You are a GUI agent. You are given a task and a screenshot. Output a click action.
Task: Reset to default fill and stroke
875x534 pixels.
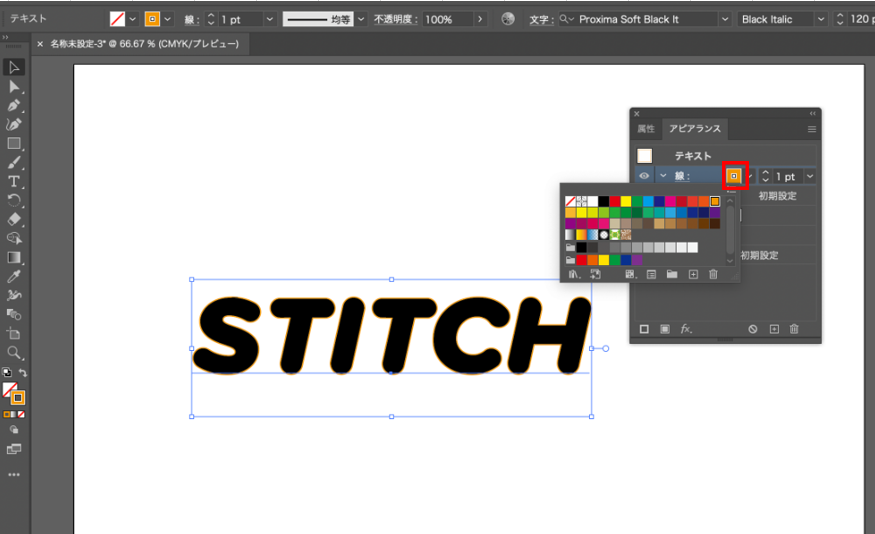[x=7, y=372]
